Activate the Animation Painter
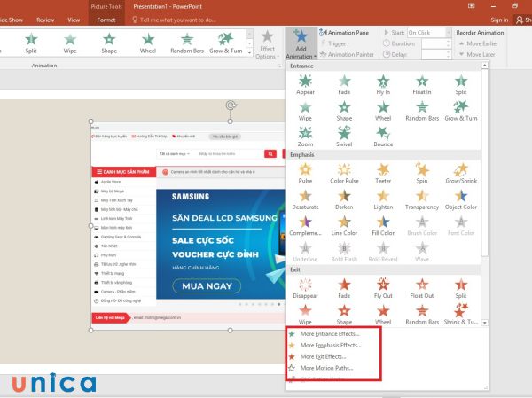This screenshot has height=398, width=532. tap(347, 54)
